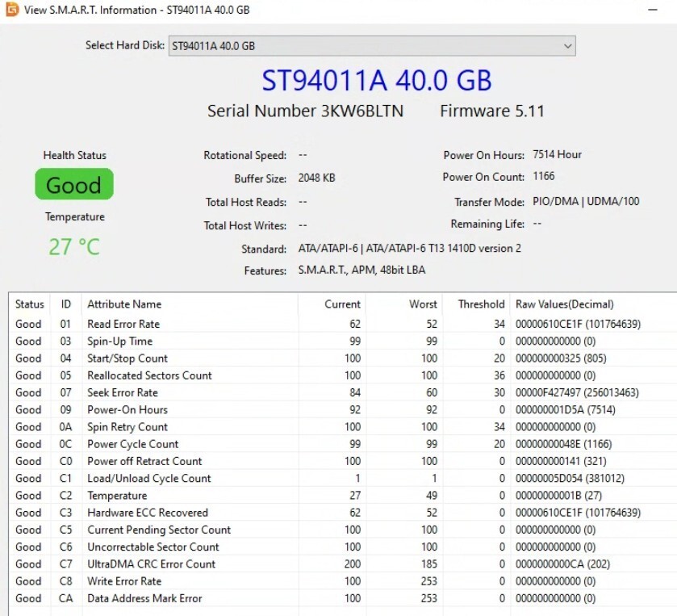Image resolution: width=677 pixels, height=616 pixels.
Task: Select the Start/Stop Count row
Action: (343, 358)
